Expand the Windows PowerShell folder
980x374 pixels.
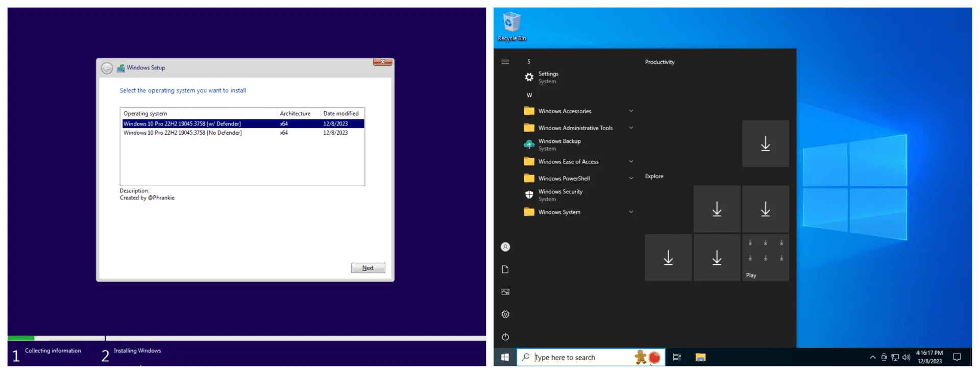pyautogui.click(x=579, y=178)
